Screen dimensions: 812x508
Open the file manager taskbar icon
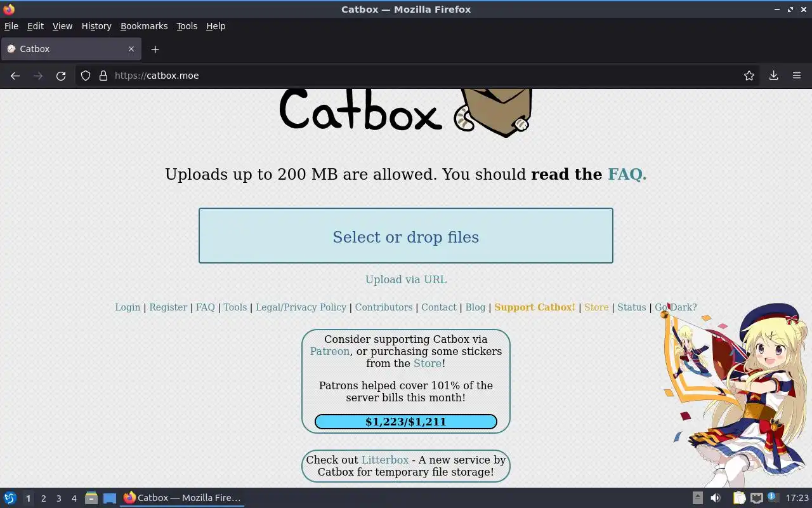[x=91, y=498]
